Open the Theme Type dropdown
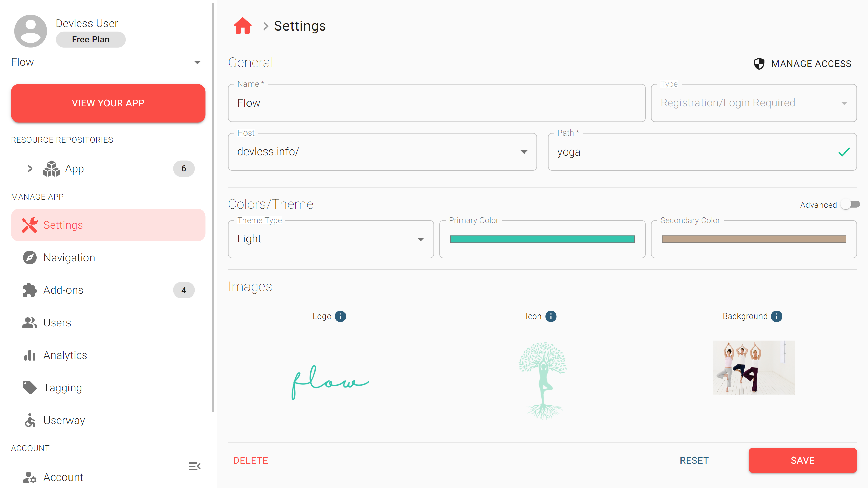The image size is (868, 488). tap(331, 239)
